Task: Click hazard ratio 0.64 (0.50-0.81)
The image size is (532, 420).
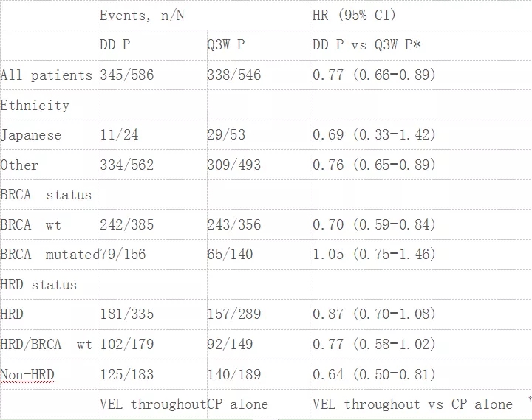Action: coord(374,375)
